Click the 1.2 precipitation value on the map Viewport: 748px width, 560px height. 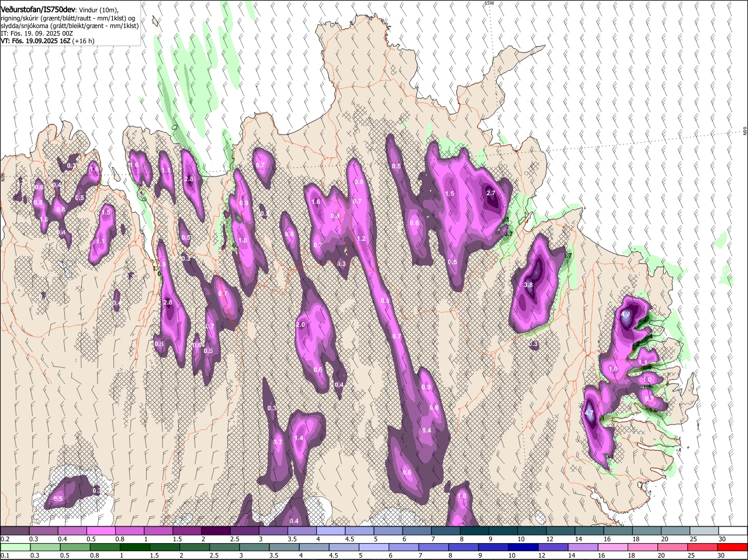[361, 238]
